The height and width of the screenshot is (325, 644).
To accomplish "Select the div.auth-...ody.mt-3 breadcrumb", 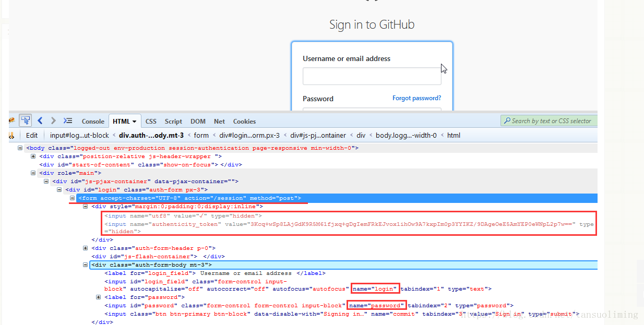I will pyautogui.click(x=151, y=135).
